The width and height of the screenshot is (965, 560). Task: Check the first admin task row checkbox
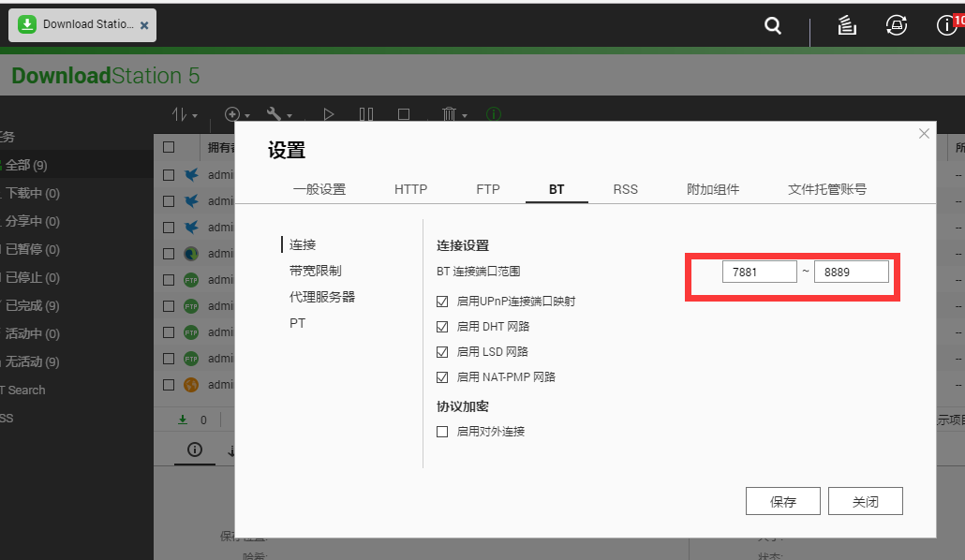[169, 175]
